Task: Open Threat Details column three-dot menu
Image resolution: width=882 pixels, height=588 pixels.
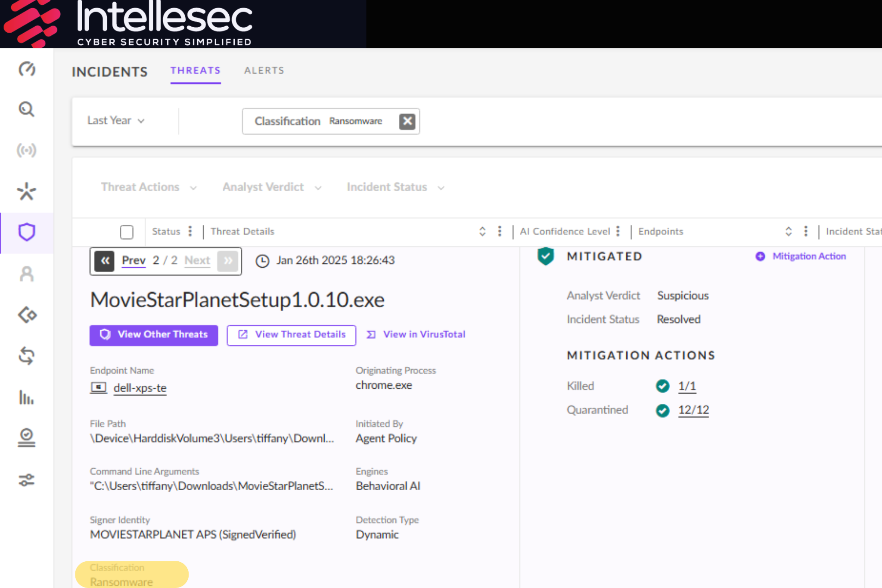Action: coord(500,231)
